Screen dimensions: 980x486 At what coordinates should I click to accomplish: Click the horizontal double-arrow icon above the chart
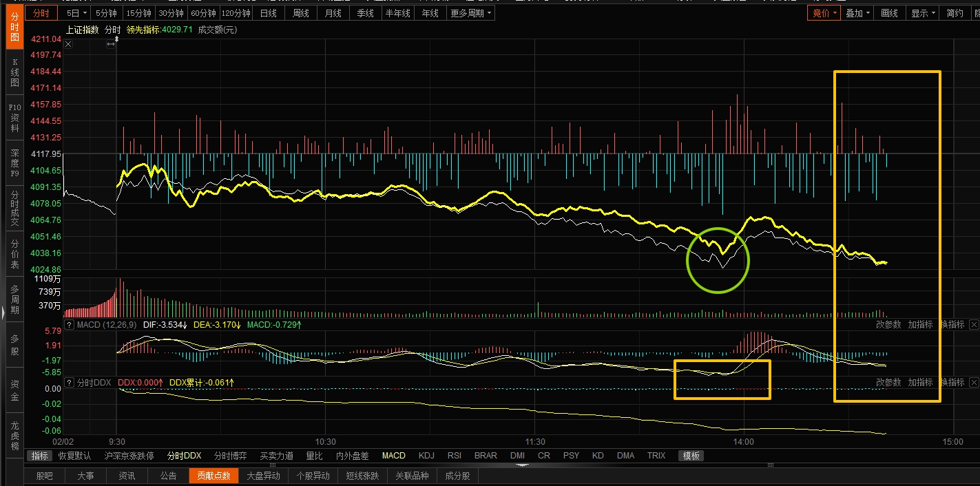(x=111, y=44)
